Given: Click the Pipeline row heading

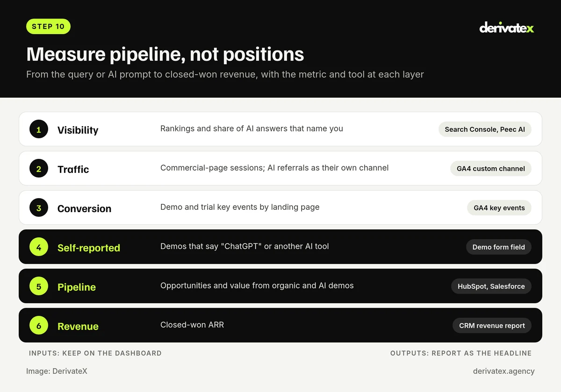Looking at the screenshot, I should tap(77, 287).
